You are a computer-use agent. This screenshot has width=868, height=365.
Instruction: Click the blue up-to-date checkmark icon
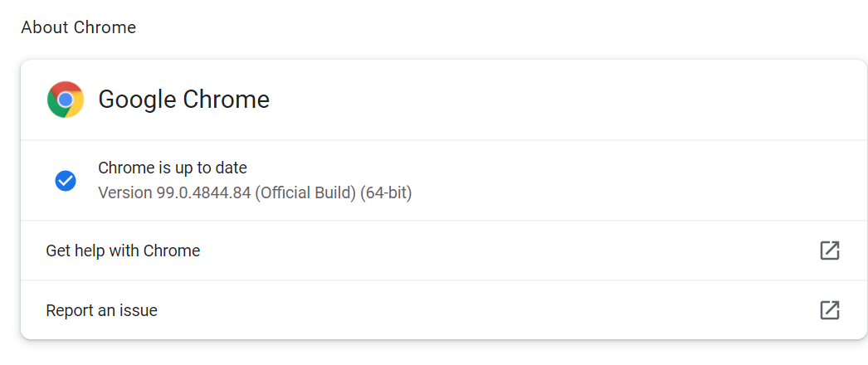[x=66, y=180]
